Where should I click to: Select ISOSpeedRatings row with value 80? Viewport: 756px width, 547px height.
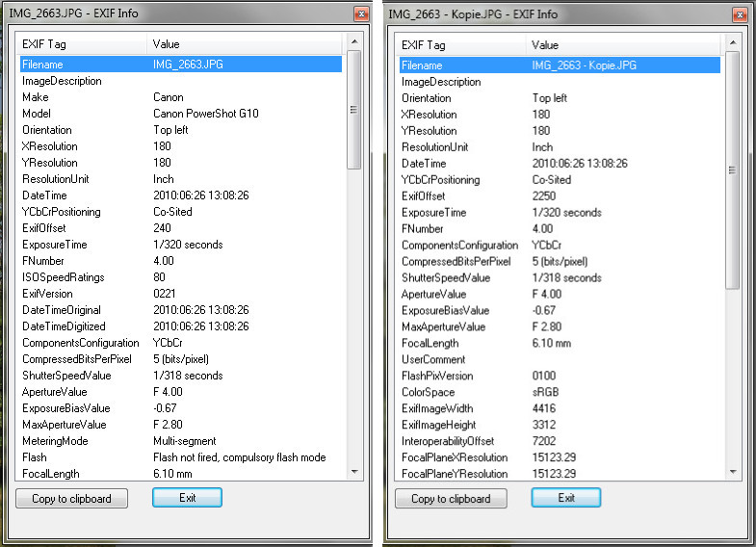(x=181, y=277)
